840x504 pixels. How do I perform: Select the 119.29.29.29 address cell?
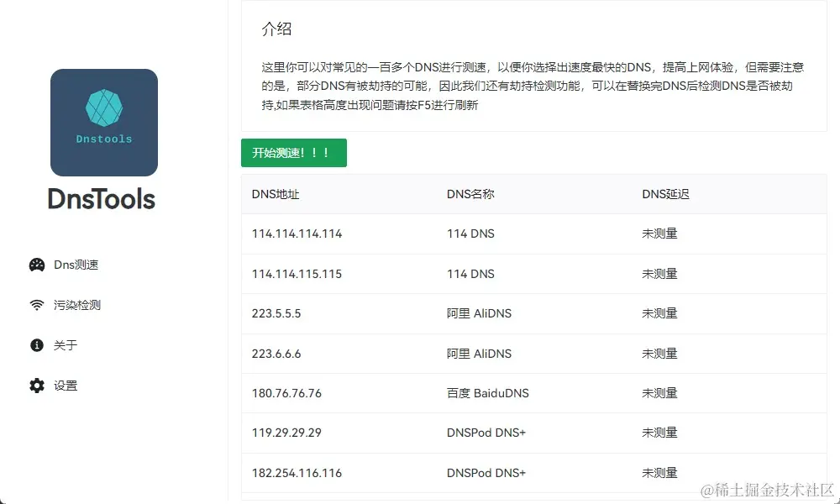tap(286, 433)
